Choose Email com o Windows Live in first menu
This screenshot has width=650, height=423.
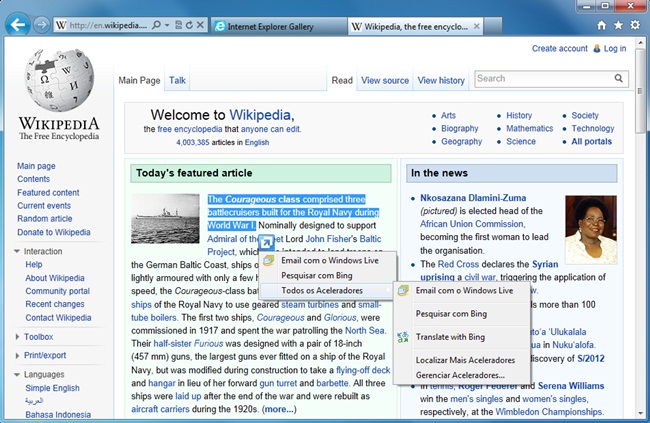click(x=330, y=260)
